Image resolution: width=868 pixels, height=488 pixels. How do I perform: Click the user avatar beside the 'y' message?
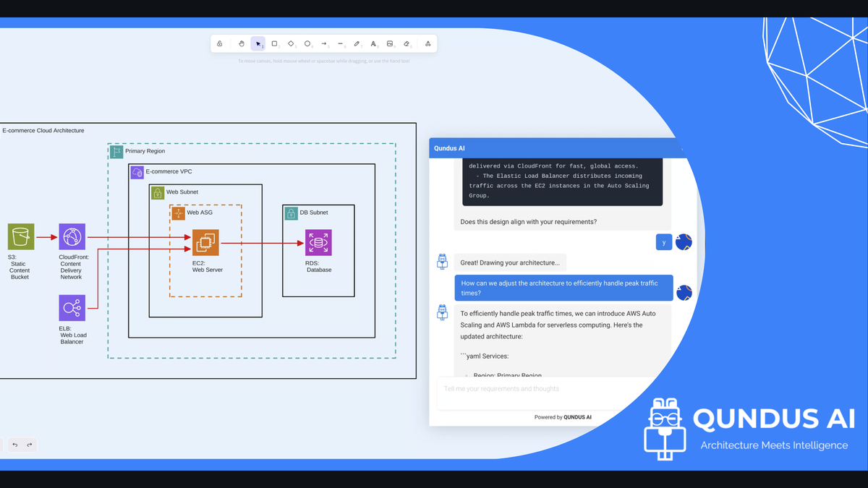pyautogui.click(x=684, y=242)
